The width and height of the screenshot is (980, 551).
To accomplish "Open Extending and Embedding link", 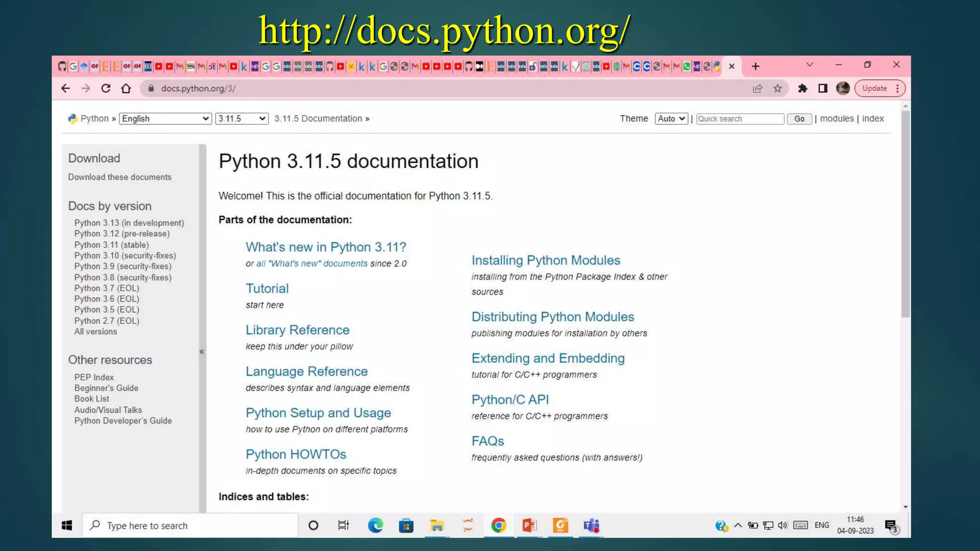I will 548,358.
